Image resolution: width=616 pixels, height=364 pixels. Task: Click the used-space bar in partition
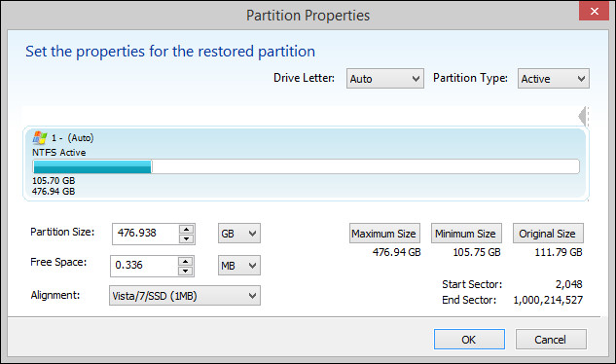(x=92, y=166)
